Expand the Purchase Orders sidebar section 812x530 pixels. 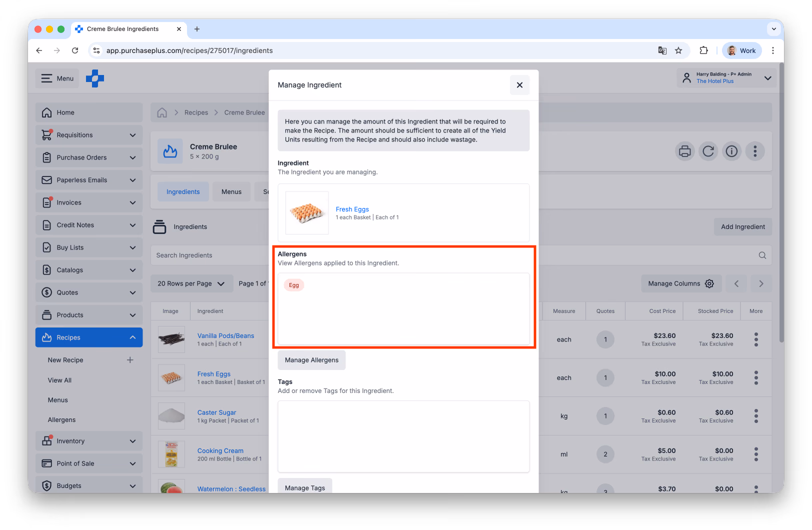89,157
